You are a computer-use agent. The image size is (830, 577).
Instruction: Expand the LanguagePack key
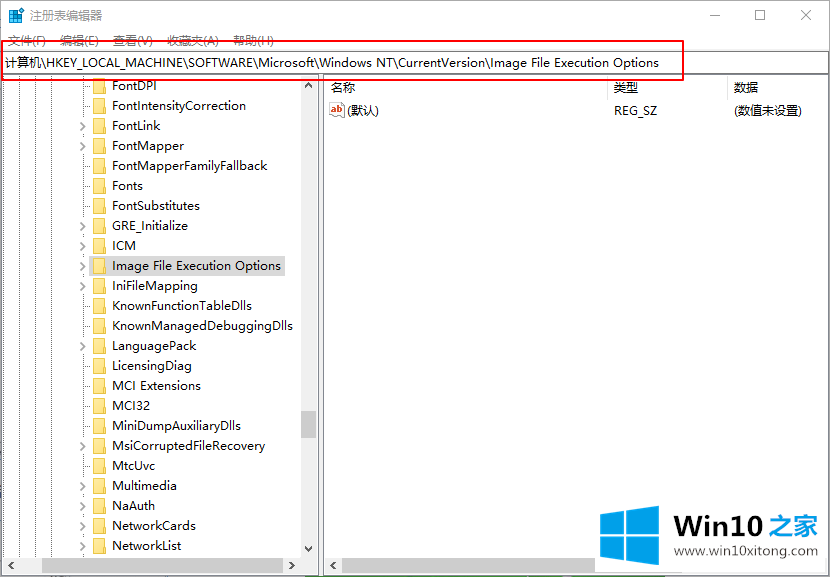click(x=82, y=346)
